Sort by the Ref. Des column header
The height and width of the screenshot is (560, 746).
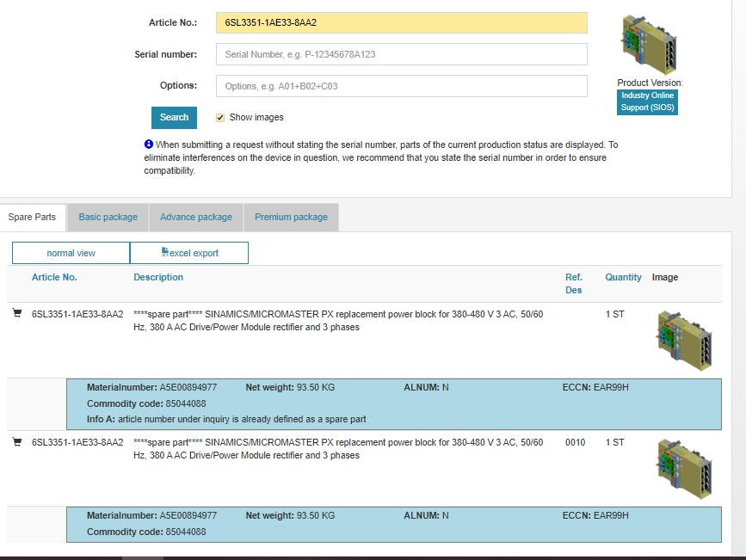click(x=574, y=284)
